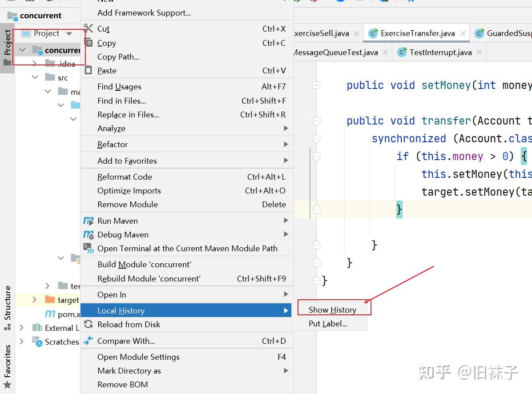This screenshot has width=532, height=394.
Task: Choose Reformat Code menu entry
Action: click(187, 177)
